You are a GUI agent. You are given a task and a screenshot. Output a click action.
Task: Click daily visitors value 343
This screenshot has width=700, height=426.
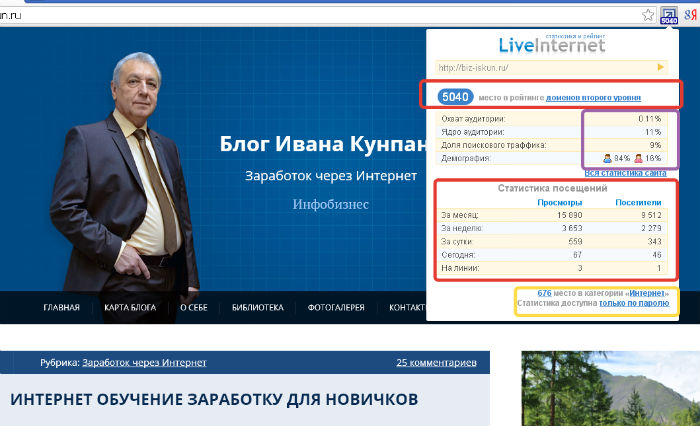[x=654, y=241]
